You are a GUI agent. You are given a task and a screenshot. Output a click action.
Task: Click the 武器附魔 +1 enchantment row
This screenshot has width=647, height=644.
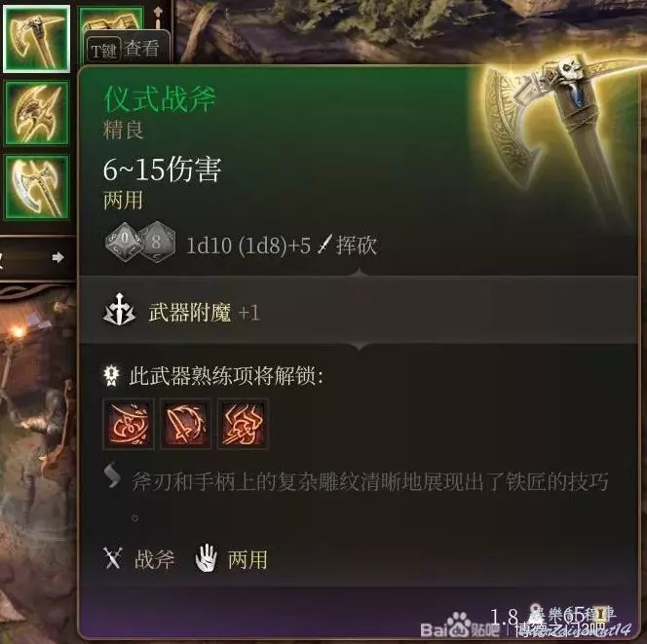point(358,310)
